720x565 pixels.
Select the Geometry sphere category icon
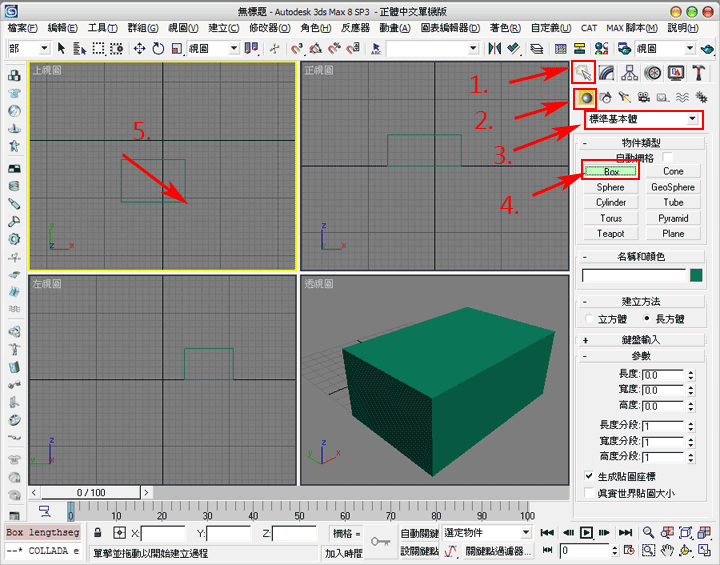[x=585, y=98]
